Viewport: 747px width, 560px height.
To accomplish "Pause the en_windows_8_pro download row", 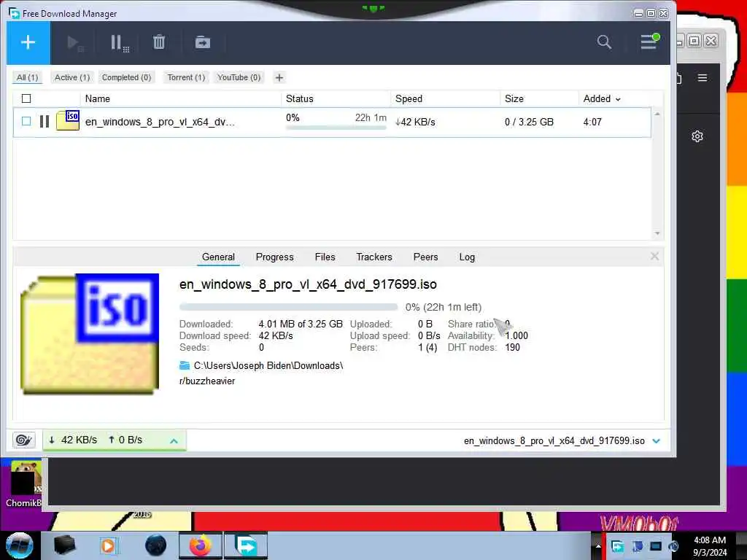I will [x=44, y=122].
